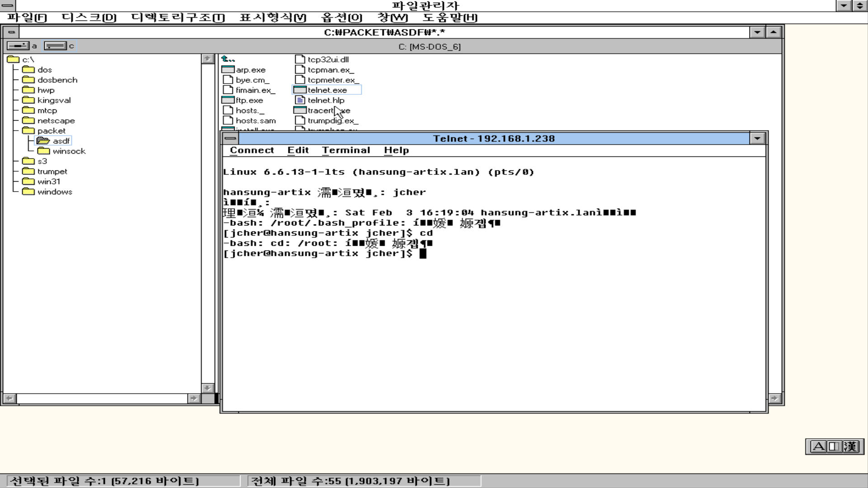
Task: Select the trumpet folder icon
Action: pyautogui.click(x=28, y=171)
